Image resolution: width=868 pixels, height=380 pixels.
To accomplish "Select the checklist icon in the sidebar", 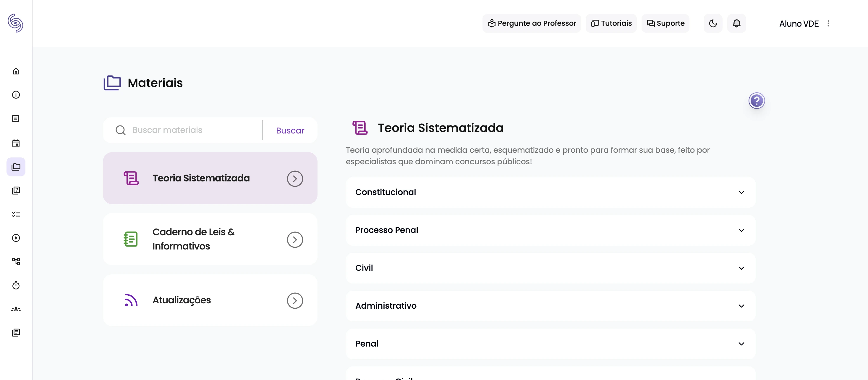I will point(16,214).
